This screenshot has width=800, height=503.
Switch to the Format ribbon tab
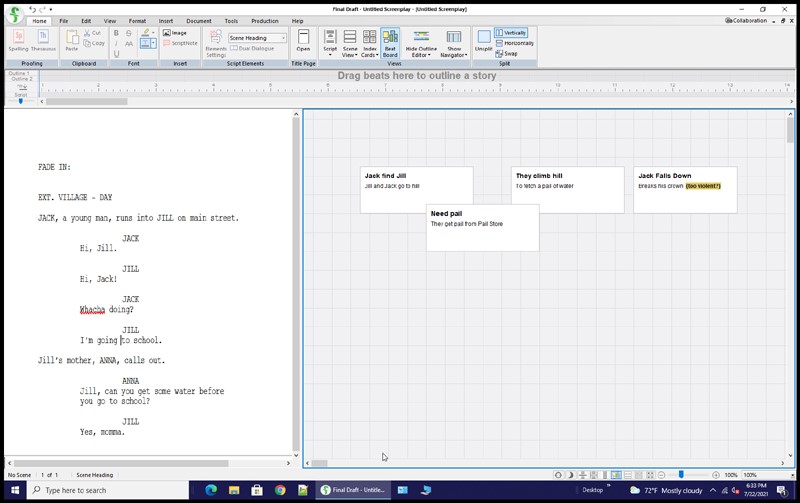pos(137,20)
